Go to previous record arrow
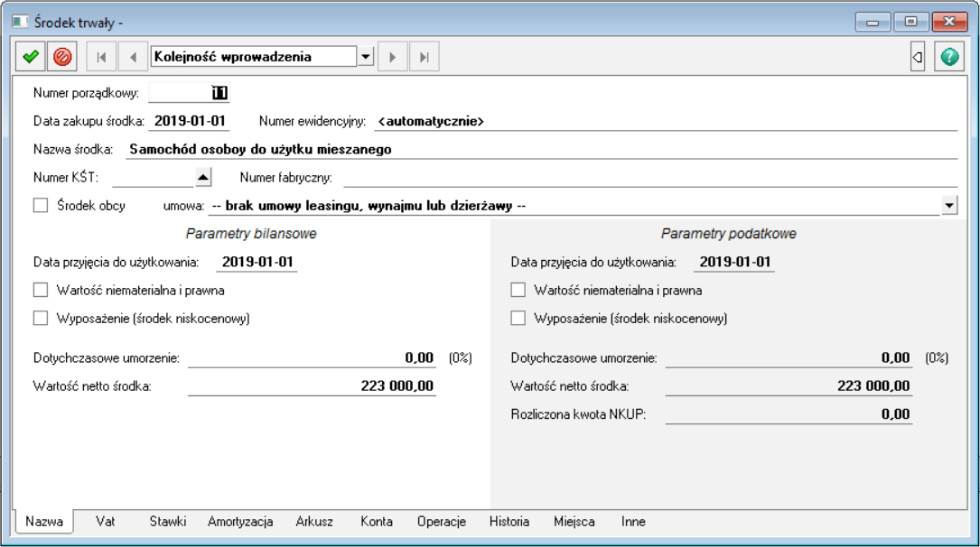This screenshot has width=980, height=547. pos(133,57)
